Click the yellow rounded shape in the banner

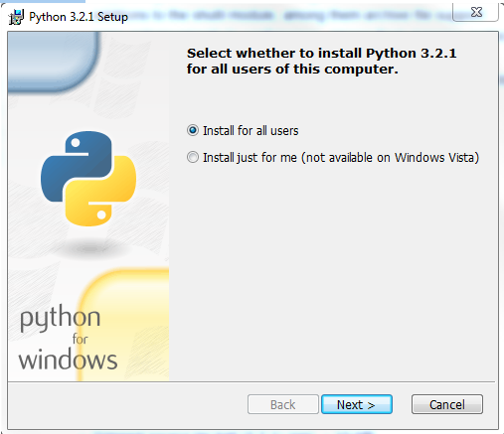pyautogui.click(x=123, y=325)
